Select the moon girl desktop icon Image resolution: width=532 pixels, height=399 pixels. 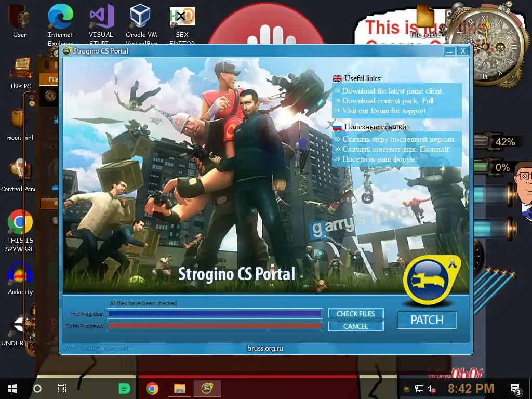pyautogui.click(x=20, y=124)
